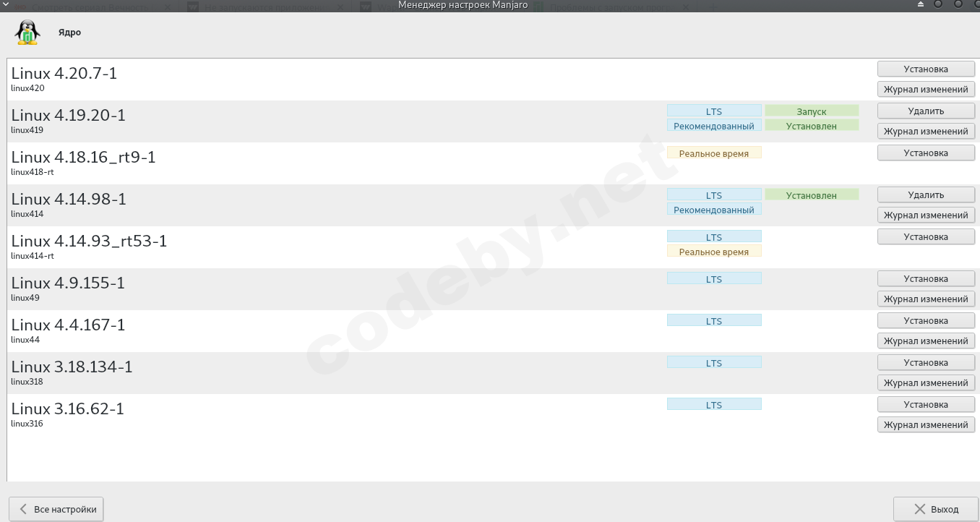The width and height of the screenshot is (980, 522).
Task: Select the "Linux 3.16.62-1" heading
Action: [x=68, y=408]
